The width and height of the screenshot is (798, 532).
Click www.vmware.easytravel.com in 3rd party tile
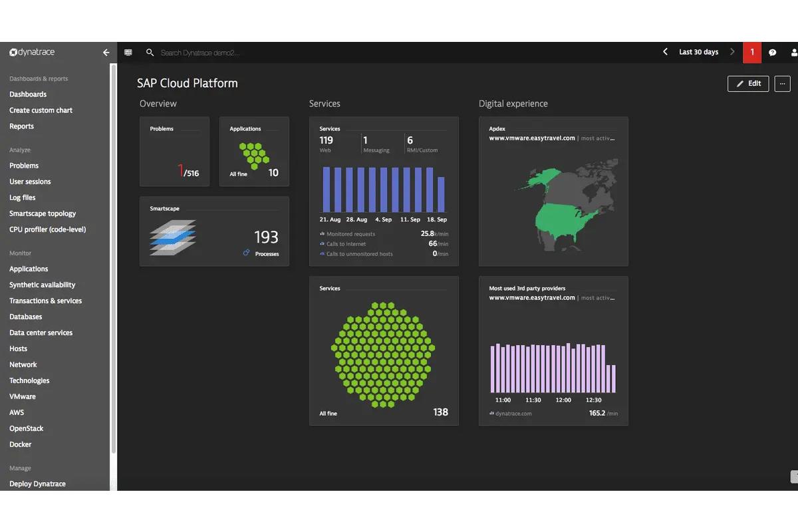pos(532,298)
